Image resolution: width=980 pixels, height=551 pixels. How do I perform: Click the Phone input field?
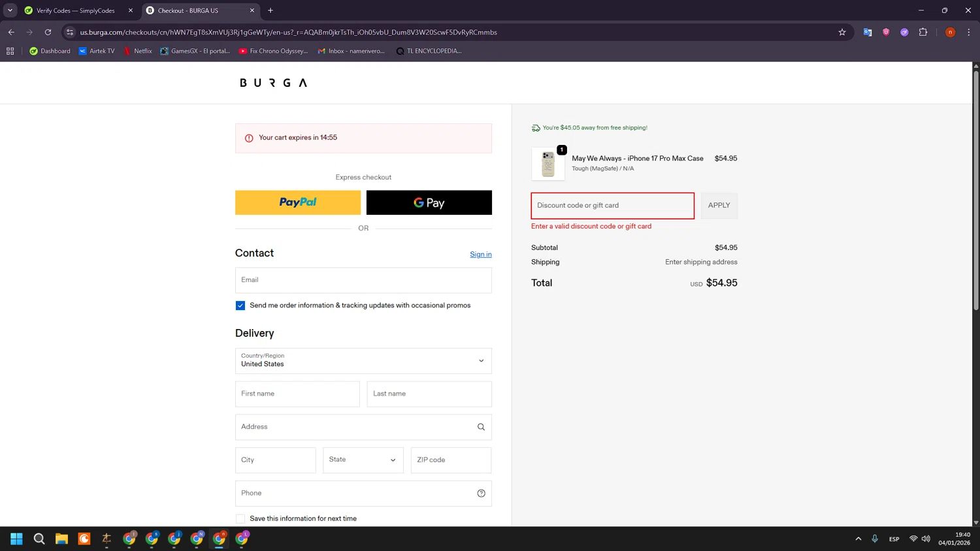click(363, 494)
